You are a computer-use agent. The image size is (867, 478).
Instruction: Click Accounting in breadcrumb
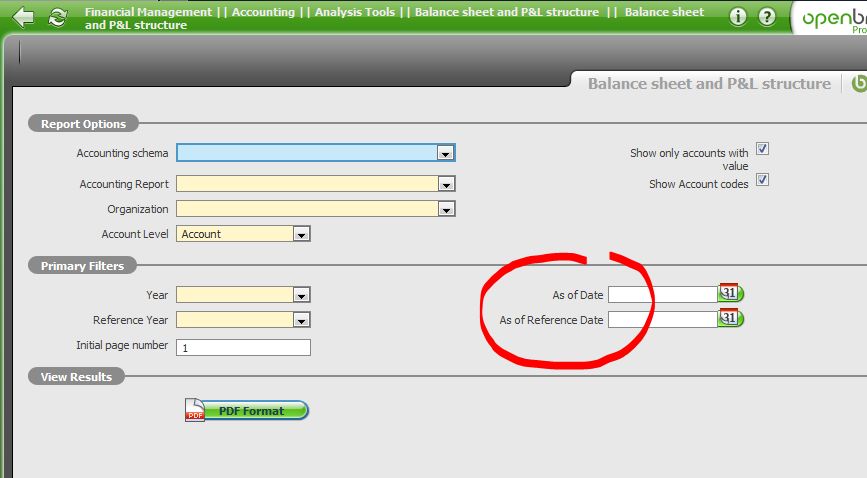coord(263,12)
